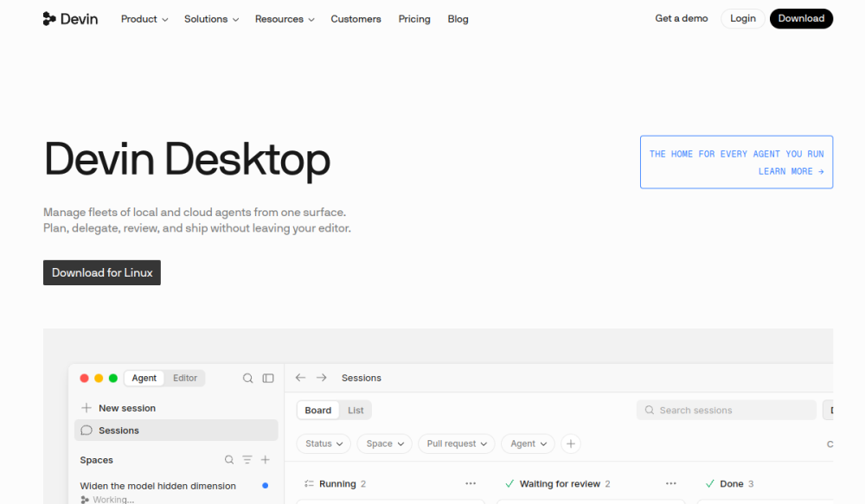Click the Login button

point(743,19)
